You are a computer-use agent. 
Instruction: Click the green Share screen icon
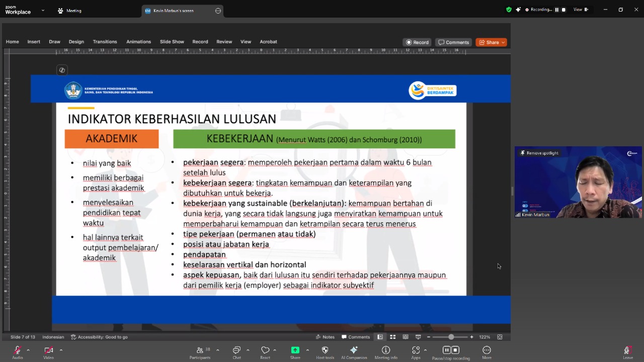coord(295,350)
